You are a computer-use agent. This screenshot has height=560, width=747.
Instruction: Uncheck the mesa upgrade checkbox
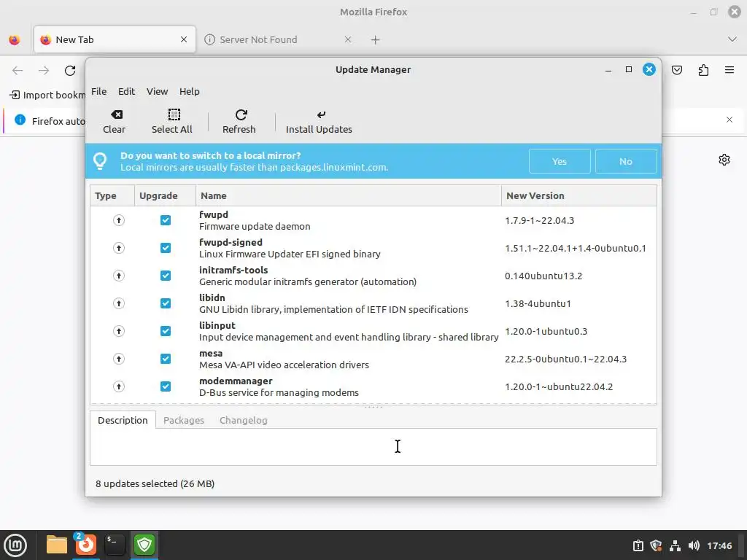(x=166, y=359)
